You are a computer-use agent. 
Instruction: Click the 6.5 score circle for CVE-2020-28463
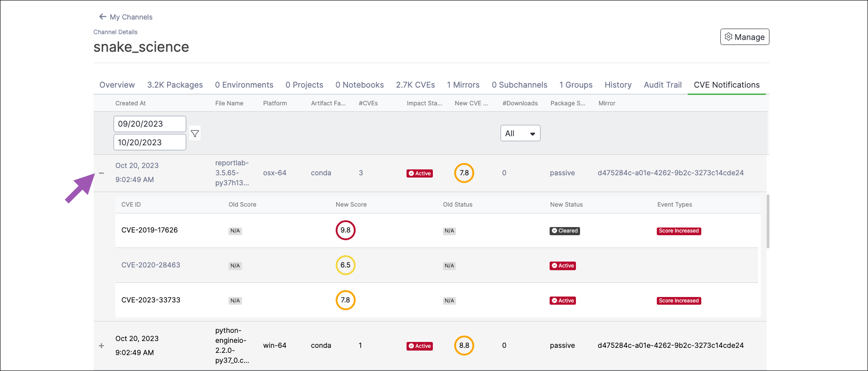[346, 265]
